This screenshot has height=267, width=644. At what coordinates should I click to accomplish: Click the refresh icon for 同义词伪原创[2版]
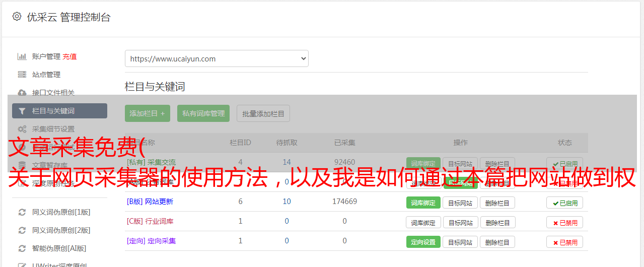click(x=22, y=230)
